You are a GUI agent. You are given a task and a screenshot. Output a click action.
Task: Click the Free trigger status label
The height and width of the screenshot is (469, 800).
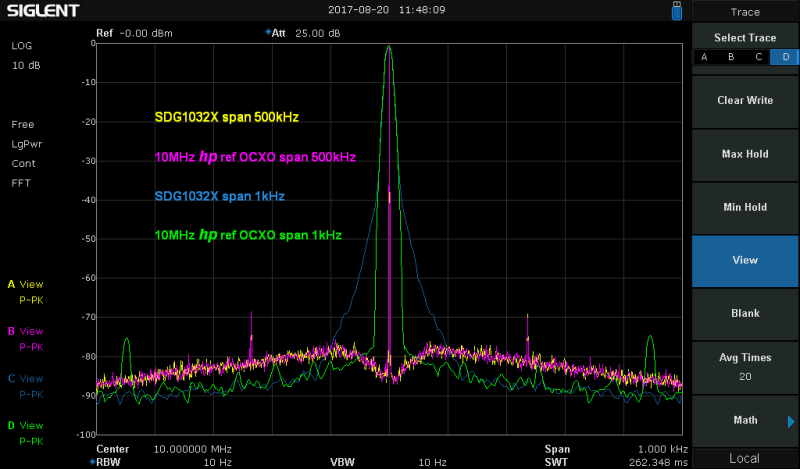coord(23,125)
